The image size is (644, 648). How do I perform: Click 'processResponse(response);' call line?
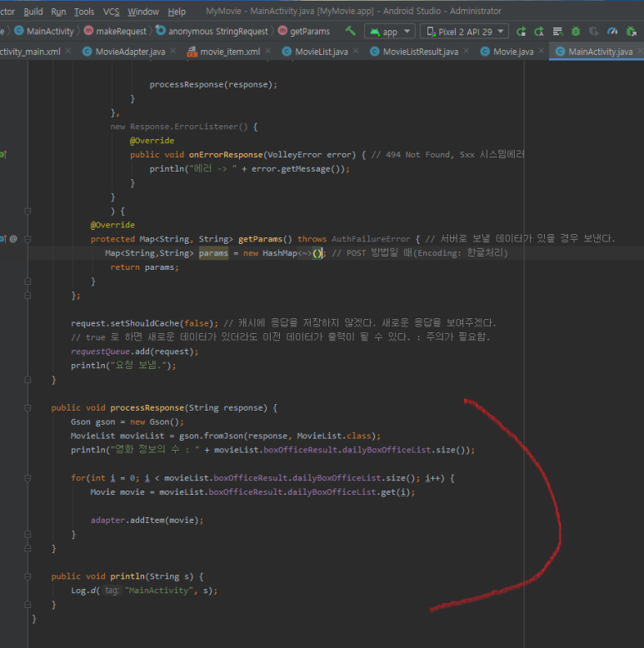tap(213, 84)
